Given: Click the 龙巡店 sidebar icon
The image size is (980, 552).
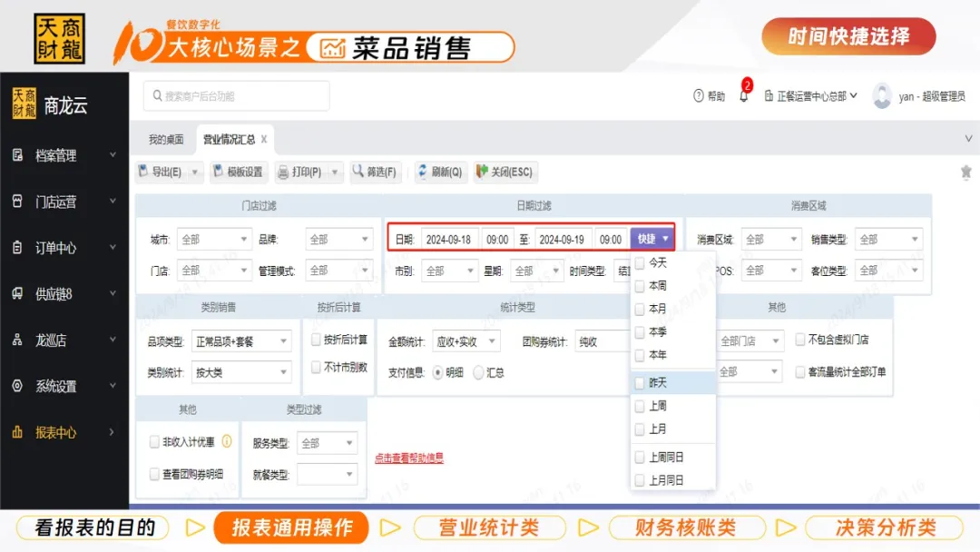Looking at the screenshot, I should [x=17, y=340].
